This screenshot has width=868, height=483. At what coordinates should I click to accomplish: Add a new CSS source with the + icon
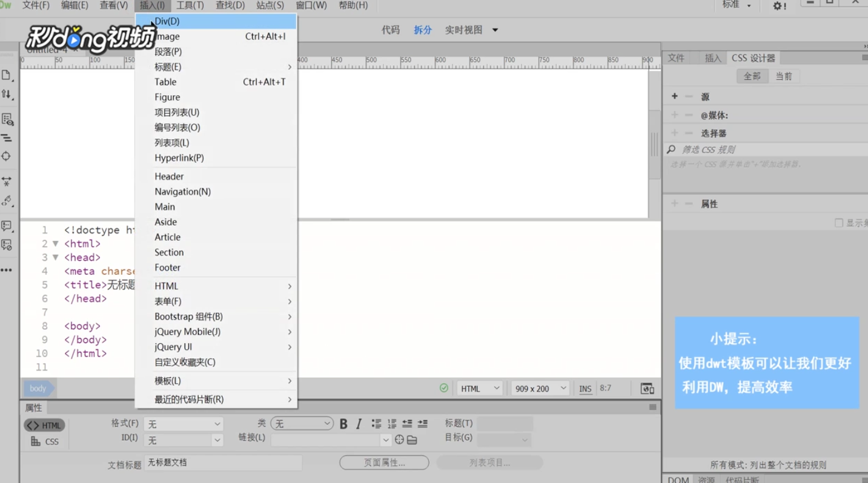point(674,96)
